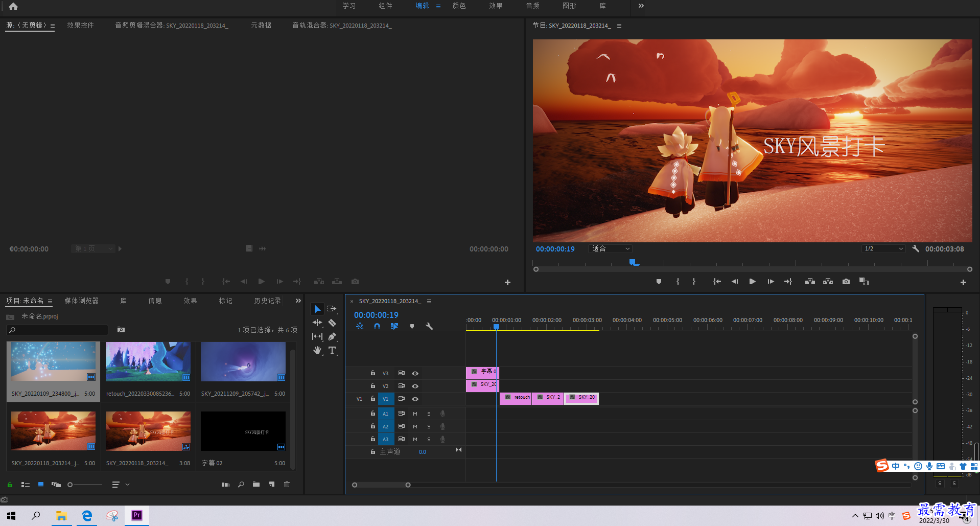The height and width of the screenshot is (526, 980).
Task: Open zoom level dropdown 适合
Action: pos(611,248)
